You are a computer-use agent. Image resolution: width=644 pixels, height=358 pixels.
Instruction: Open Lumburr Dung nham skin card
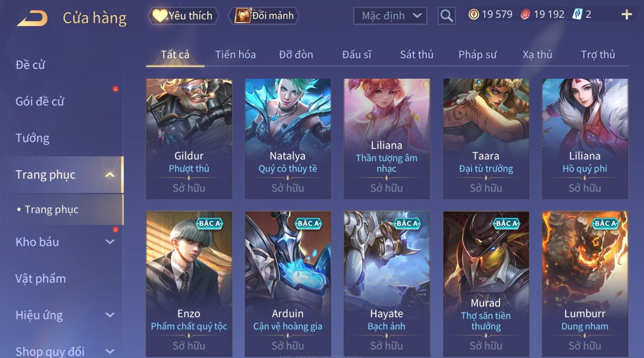pos(585,284)
